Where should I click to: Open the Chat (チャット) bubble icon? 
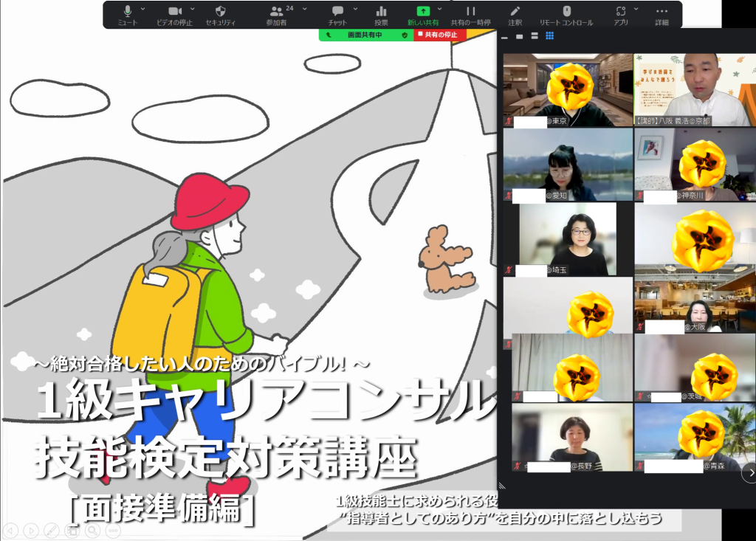[x=337, y=12]
